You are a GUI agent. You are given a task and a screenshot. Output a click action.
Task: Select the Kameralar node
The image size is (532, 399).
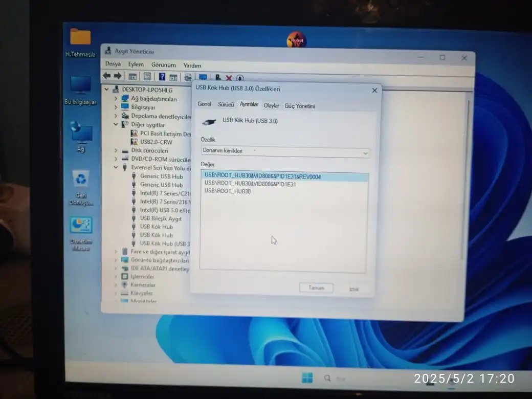tap(139, 284)
